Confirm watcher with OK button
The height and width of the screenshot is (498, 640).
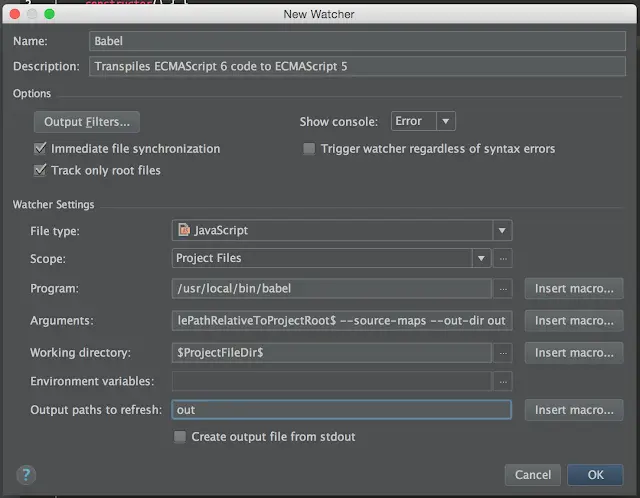pyautogui.click(x=595, y=475)
